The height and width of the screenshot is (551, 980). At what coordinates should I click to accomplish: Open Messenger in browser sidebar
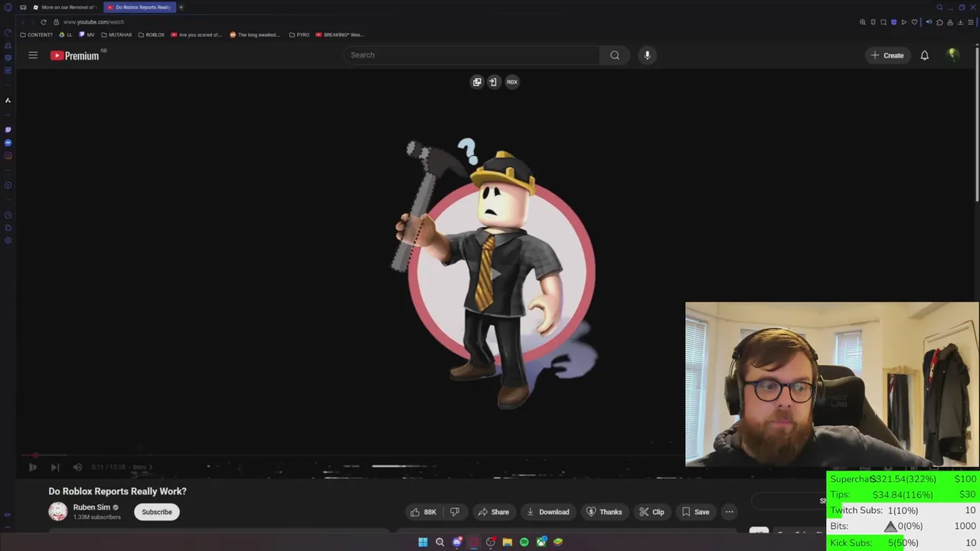8,142
